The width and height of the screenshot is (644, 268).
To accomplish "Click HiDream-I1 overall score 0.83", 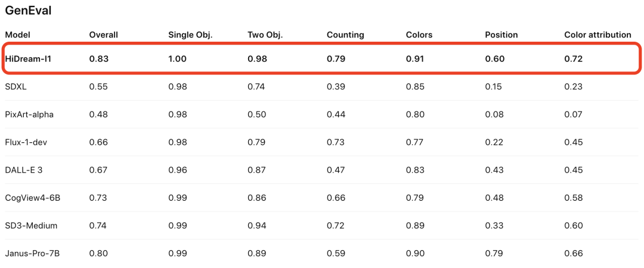I will [x=98, y=59].
